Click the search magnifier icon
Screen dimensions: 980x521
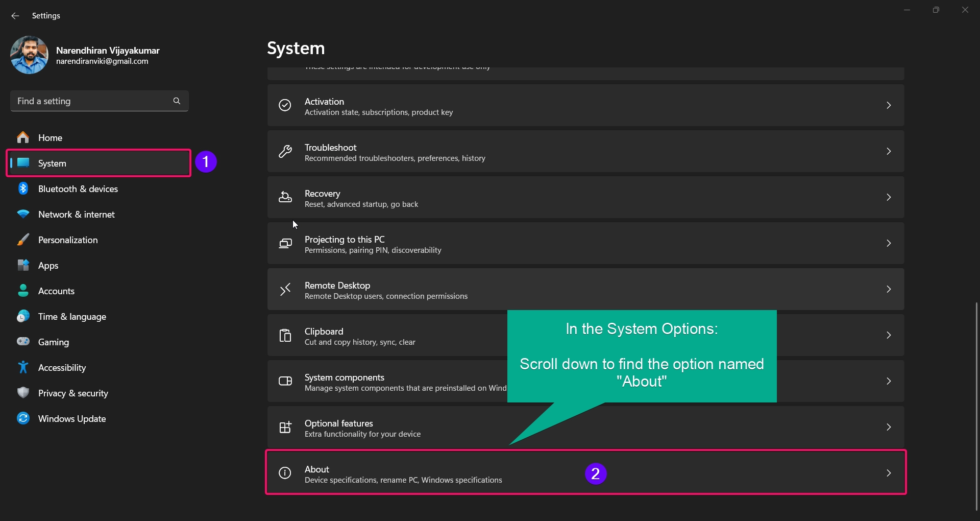click(177, 101)
